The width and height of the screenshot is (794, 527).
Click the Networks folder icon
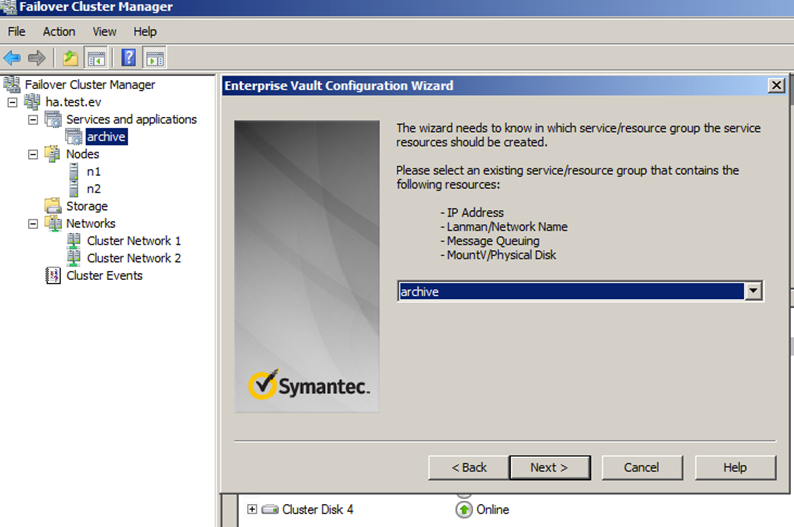coord(53,223)
